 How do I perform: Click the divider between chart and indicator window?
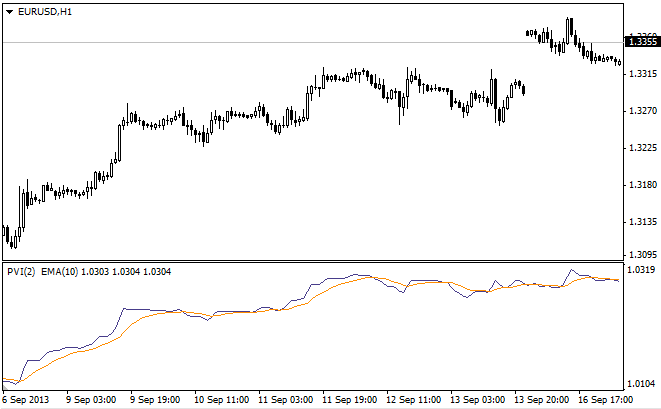pyautogui.click(x=310, y=262)
